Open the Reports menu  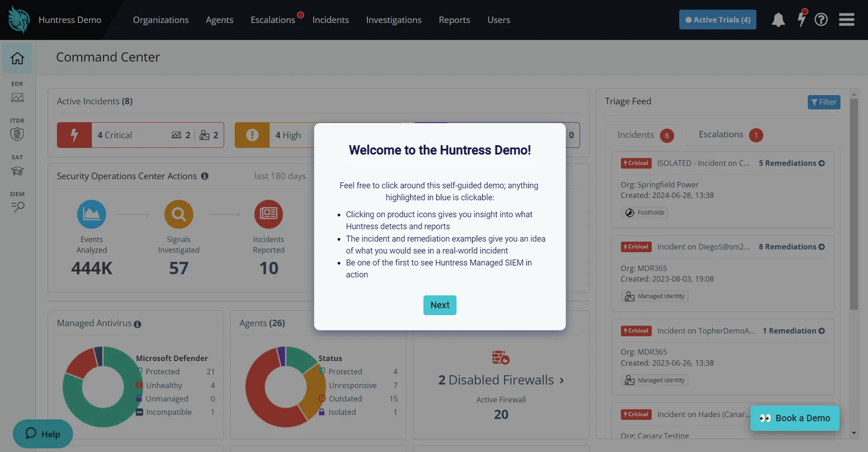pos(454,20)
